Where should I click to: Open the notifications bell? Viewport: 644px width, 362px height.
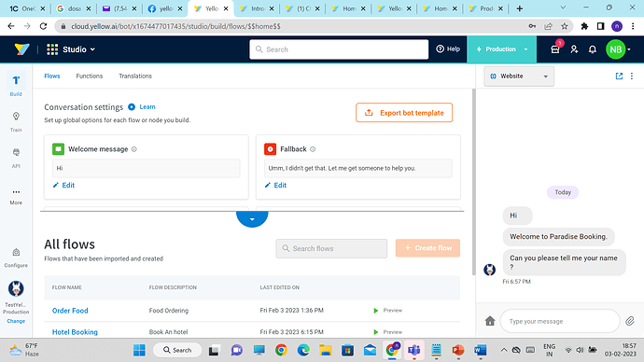(593, 49)
